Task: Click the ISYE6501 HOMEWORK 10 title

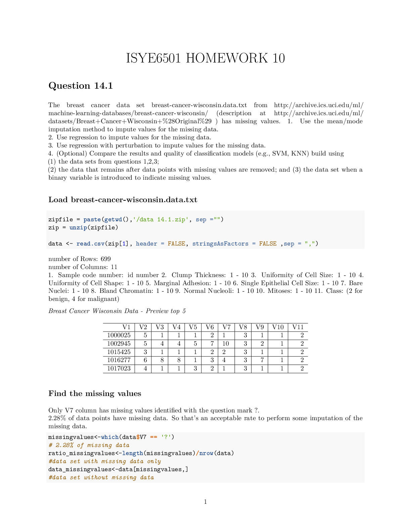Action: [205, 58]
